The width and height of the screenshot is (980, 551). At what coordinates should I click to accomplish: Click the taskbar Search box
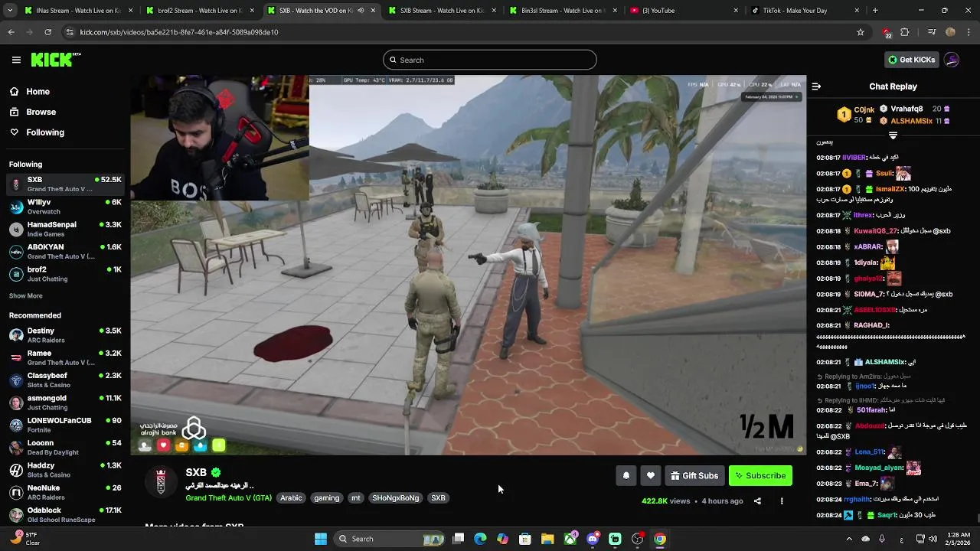[388, 539]
